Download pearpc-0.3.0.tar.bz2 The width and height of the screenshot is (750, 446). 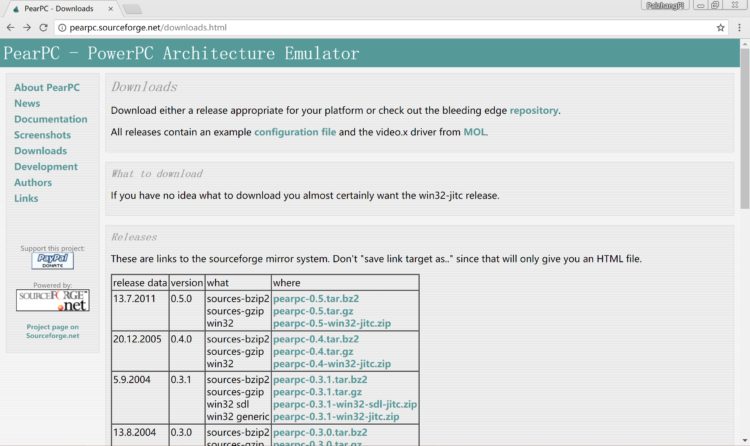(320, 433)
